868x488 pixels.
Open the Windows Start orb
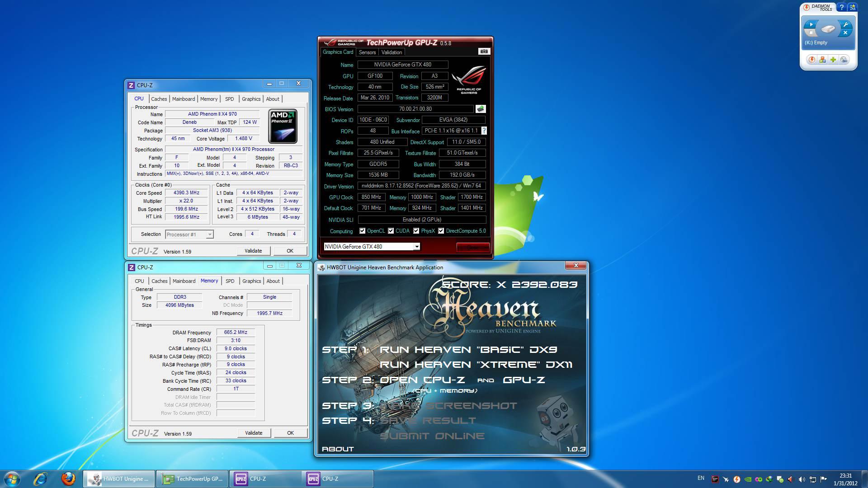coord(12,479)
